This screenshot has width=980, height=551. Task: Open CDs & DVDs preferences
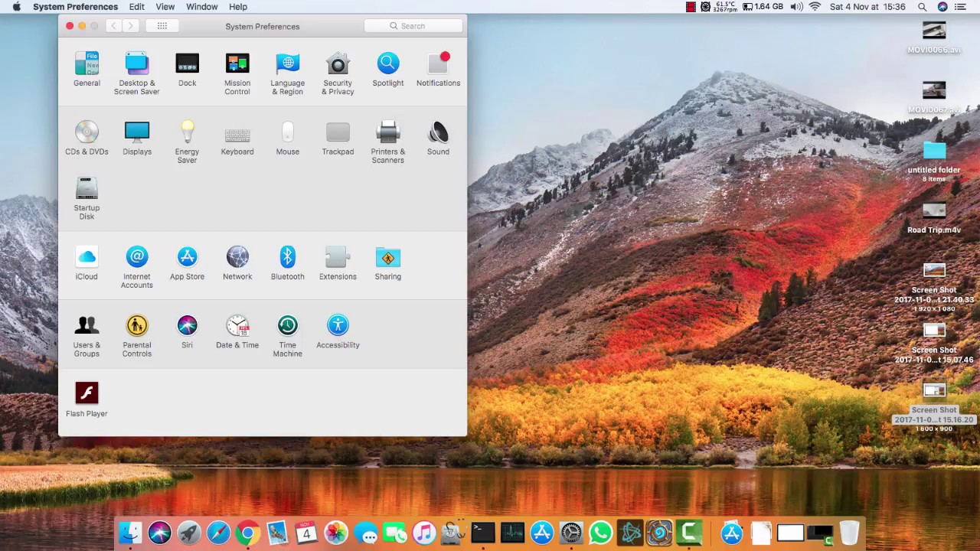87,138
